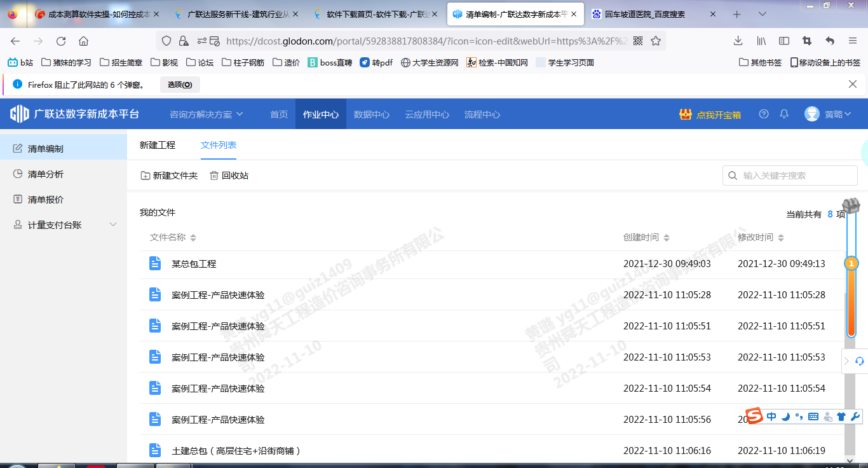Open 数据中心 in top navigation
This screenshot has height=468, width=868.
click(372, 114)
